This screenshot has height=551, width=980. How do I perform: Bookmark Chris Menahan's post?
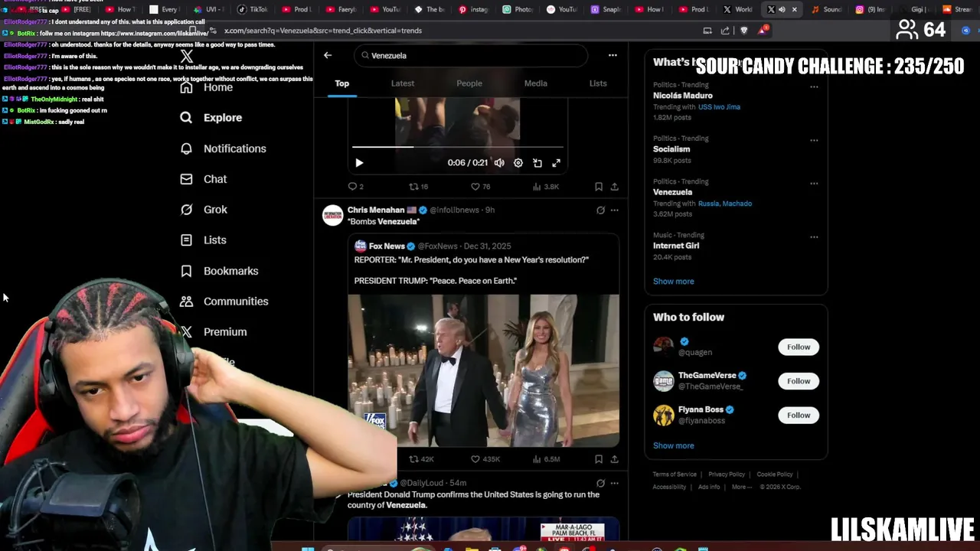(x=599, y=459)
